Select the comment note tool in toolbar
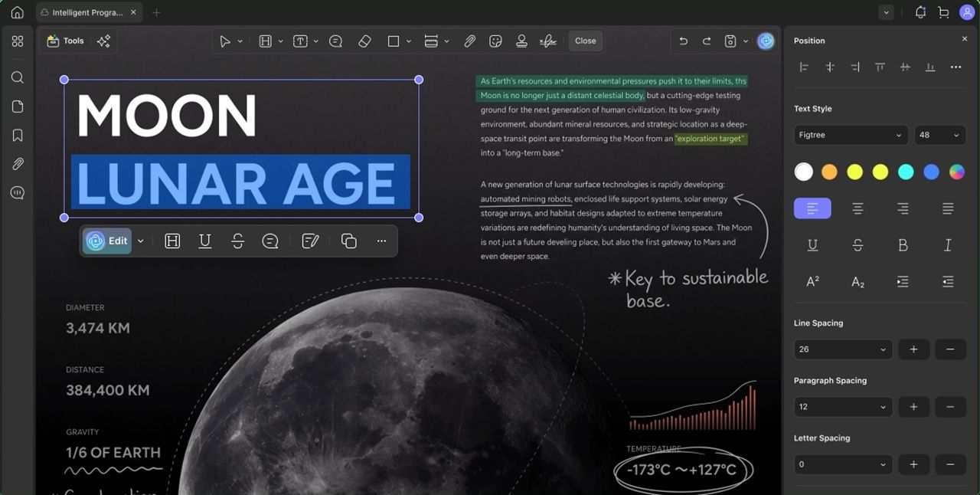Viewport: 980px width, 495px height. pyautogui.click(x=335, y=41)
